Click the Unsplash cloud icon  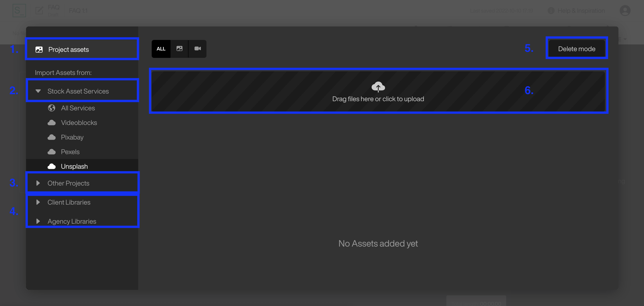click(x=52, y=166)
